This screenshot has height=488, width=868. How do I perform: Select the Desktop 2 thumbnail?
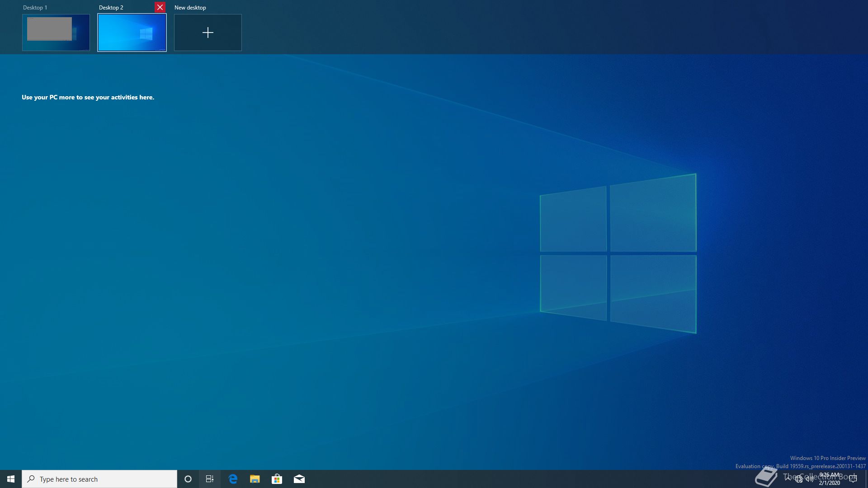tap(132, 33)
